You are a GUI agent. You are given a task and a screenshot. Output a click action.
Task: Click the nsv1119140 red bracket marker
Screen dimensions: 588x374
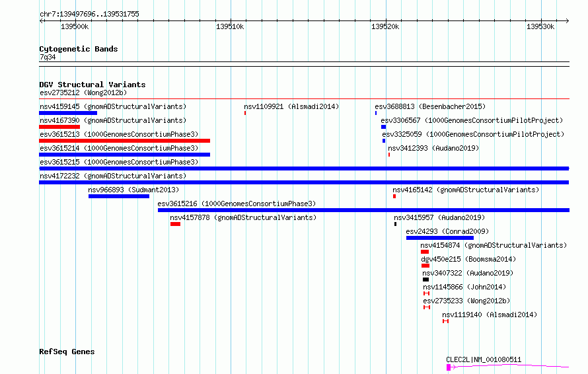tap(445, 321)
